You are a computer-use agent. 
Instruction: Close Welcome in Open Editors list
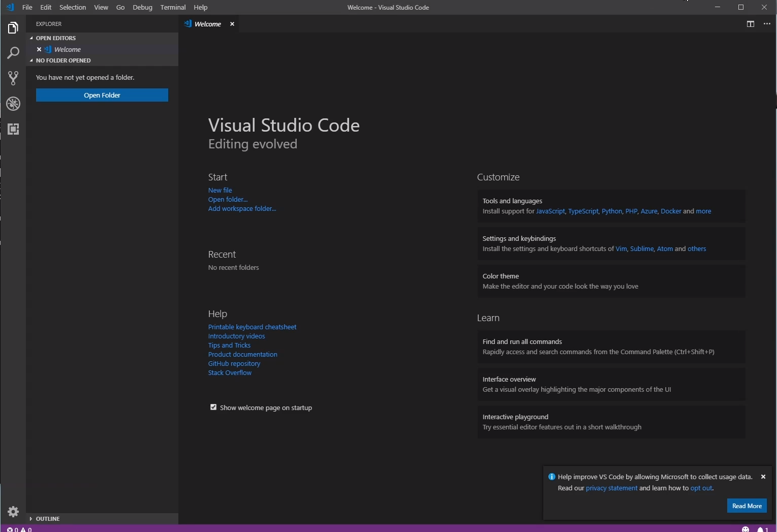[x=39, y=49]
